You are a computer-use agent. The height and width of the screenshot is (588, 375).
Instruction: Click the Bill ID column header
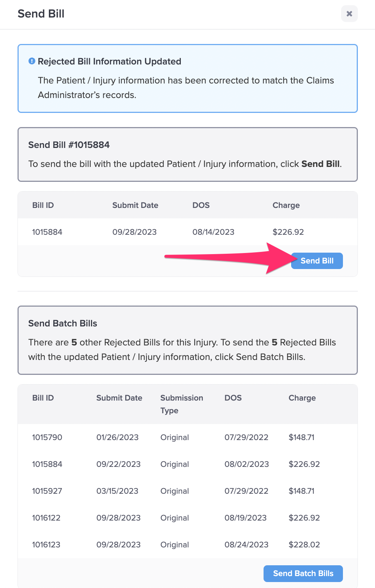[42, 398]
